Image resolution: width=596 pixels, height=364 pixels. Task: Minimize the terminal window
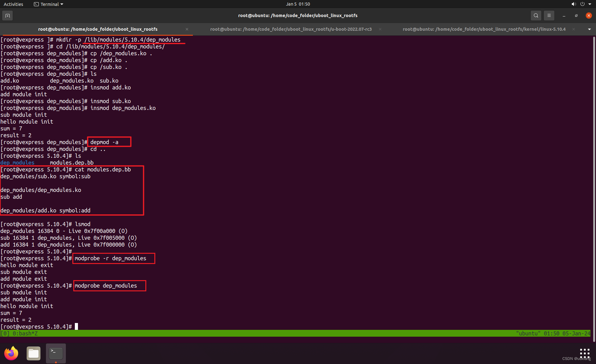[x=564, y=16]
